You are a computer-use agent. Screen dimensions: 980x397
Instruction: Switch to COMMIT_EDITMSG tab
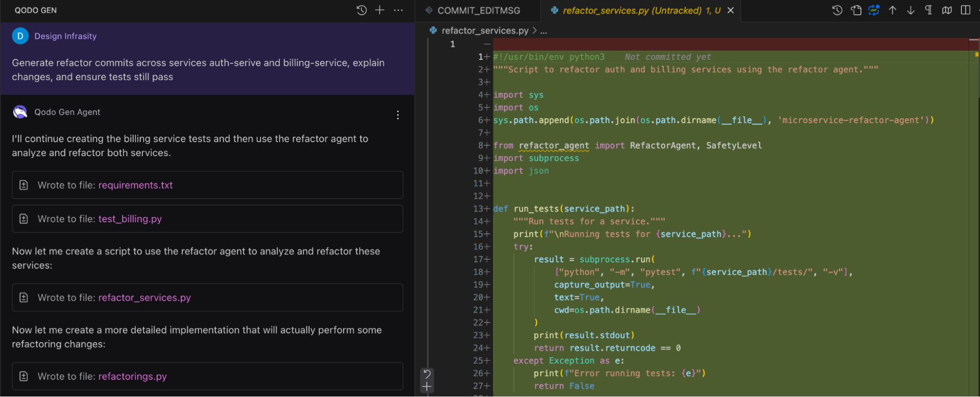(478, 10)
